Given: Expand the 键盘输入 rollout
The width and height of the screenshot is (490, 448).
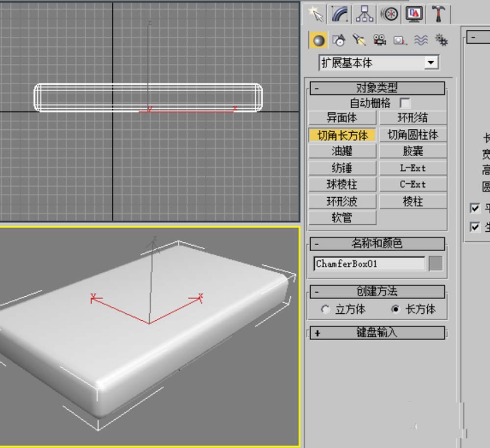Looking at the screenshot, I should (377, 333).
